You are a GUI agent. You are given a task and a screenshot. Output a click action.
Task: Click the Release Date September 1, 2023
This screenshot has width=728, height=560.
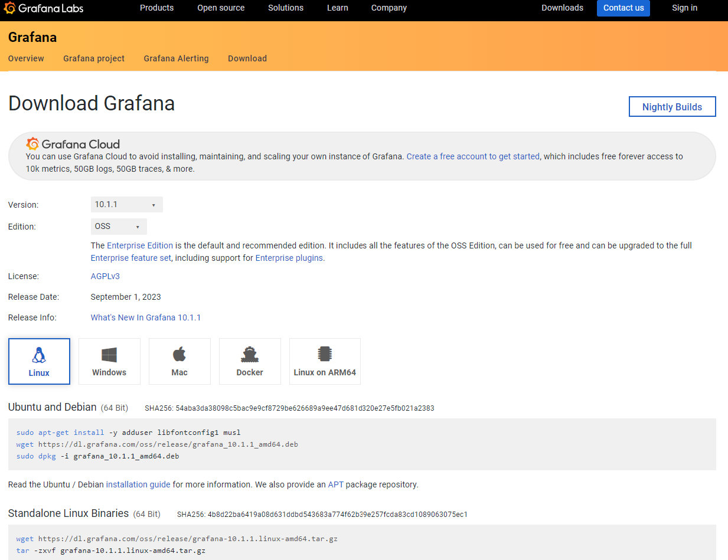tap(126, 297)
